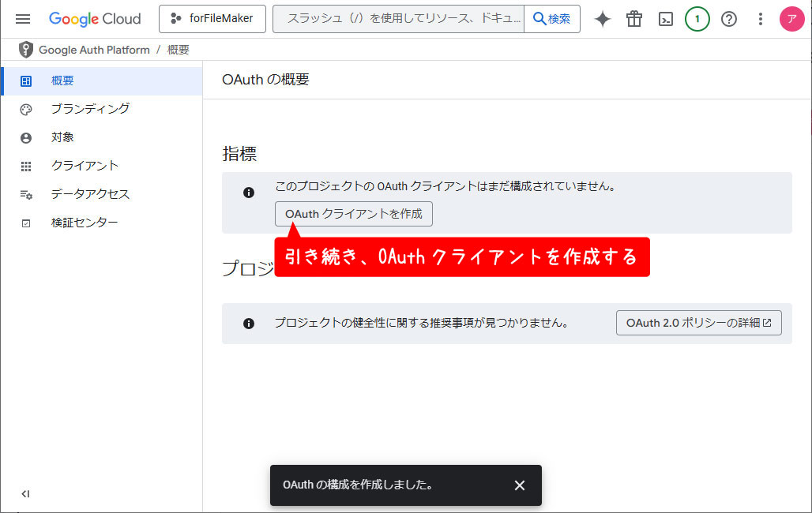Go to the Google Auth Platform breadcrumb
This screenshot has width=812, height=513.
94,50
